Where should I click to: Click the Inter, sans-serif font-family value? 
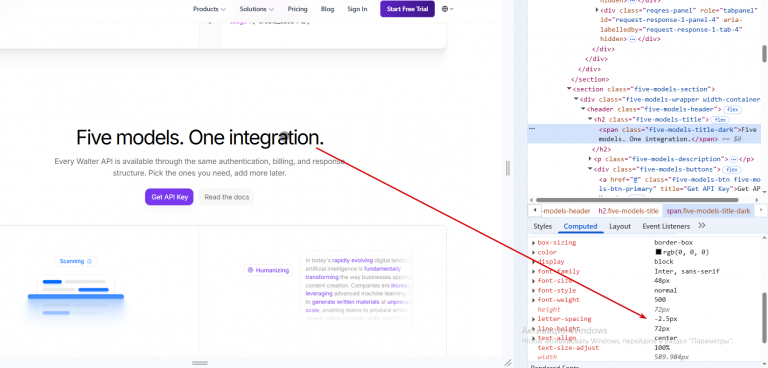pyautogui.click(x=687, y=271)
